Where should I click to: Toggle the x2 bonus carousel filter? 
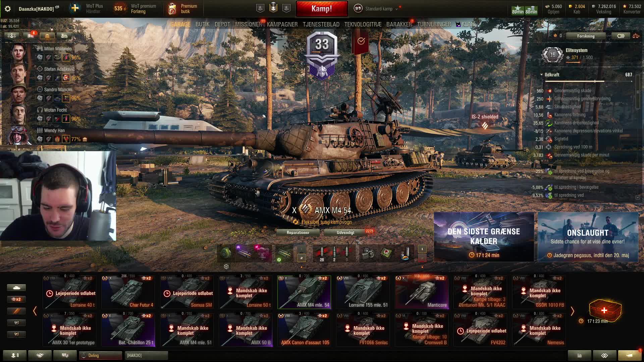[x=16, y=299]
